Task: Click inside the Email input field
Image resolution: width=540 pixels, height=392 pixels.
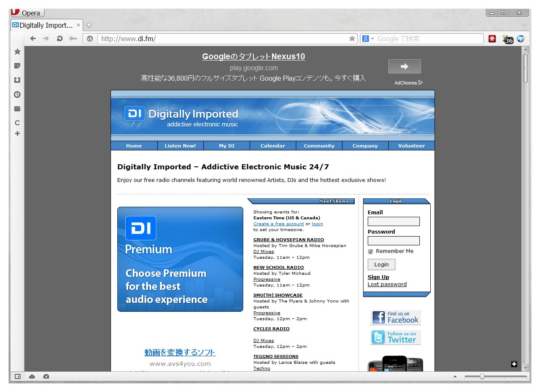Action: click(393, 221)
